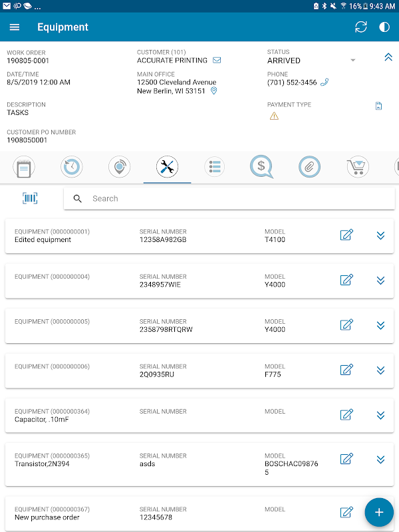
Task: Tap the phone call icon
Action: coord(325,82)
